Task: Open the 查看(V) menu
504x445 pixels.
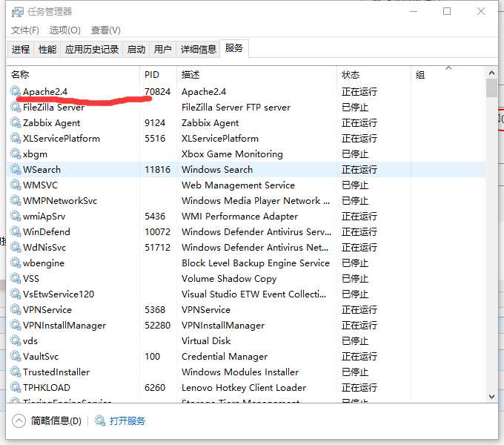Action: (x=106, y=30)
